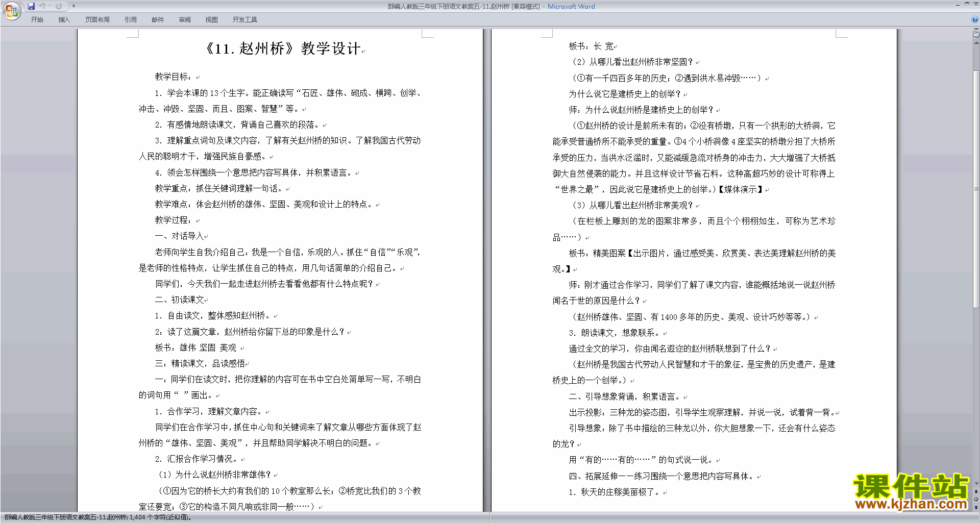Click the vertical scrollbar up arrow
980x523 pixels.
tap(976, 43)
